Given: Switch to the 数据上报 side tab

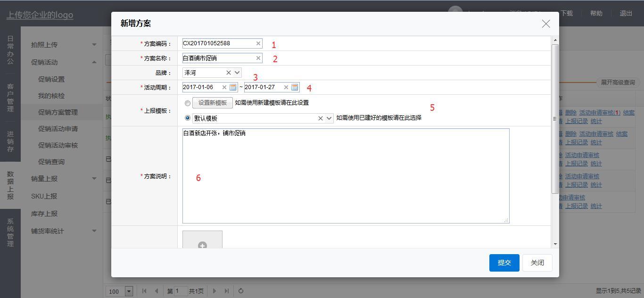Looking at the screenshot, I should (x=10, y=185).
